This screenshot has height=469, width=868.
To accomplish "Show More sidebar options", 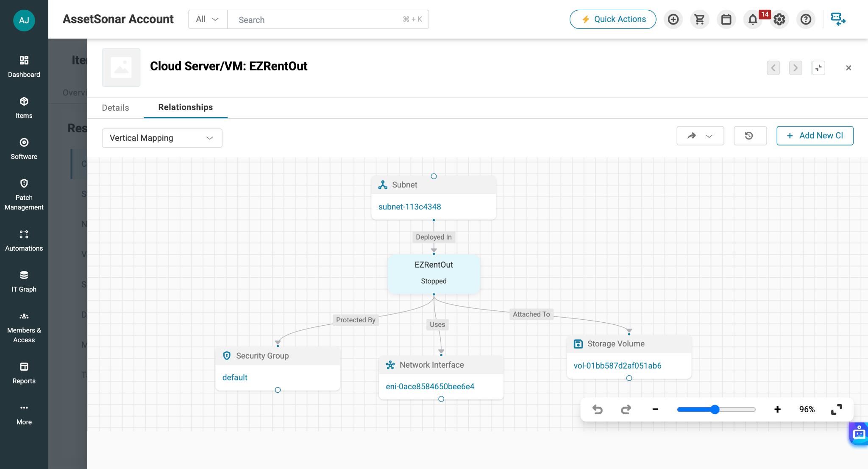I will pyautogui.click(x=24, y=414).
